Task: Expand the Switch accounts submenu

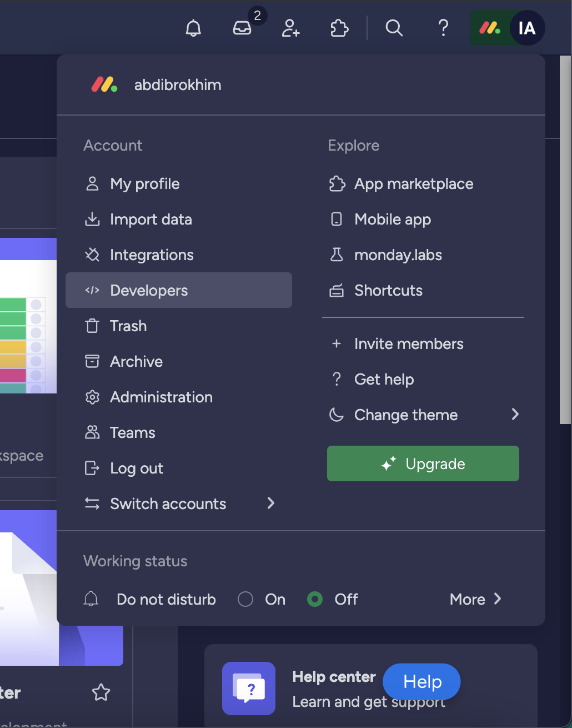Action: click(x=179, y=503)
